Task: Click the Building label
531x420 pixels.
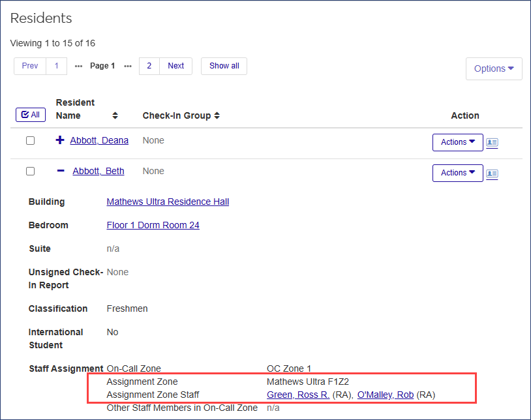Action: [47, 202]
